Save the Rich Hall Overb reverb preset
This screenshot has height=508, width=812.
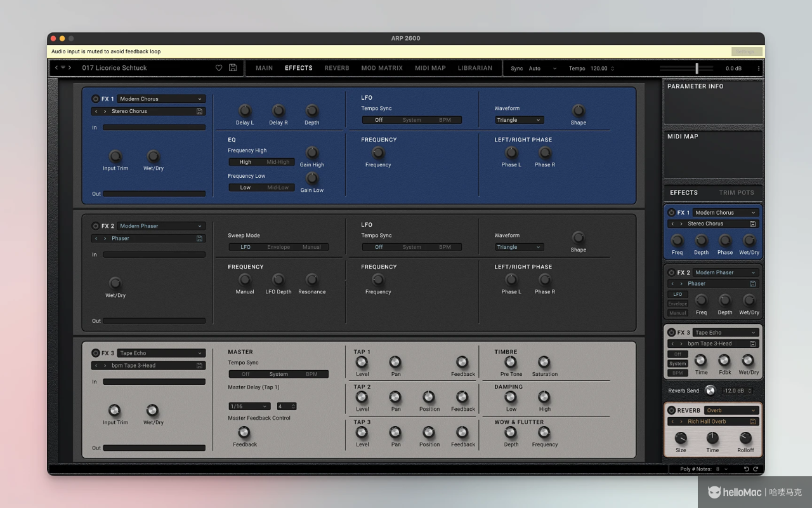[753, 422]
